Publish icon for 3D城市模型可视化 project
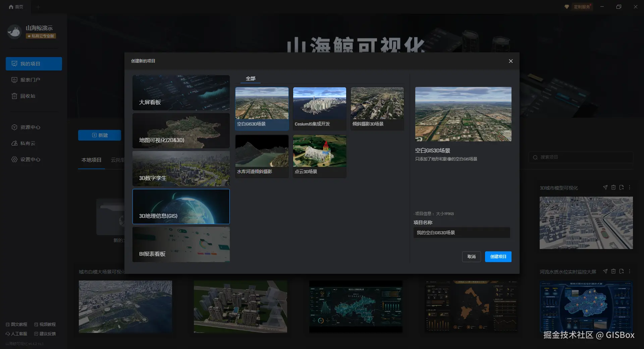The width and height of the screenshot is (644, 349). tap(605, 188)
